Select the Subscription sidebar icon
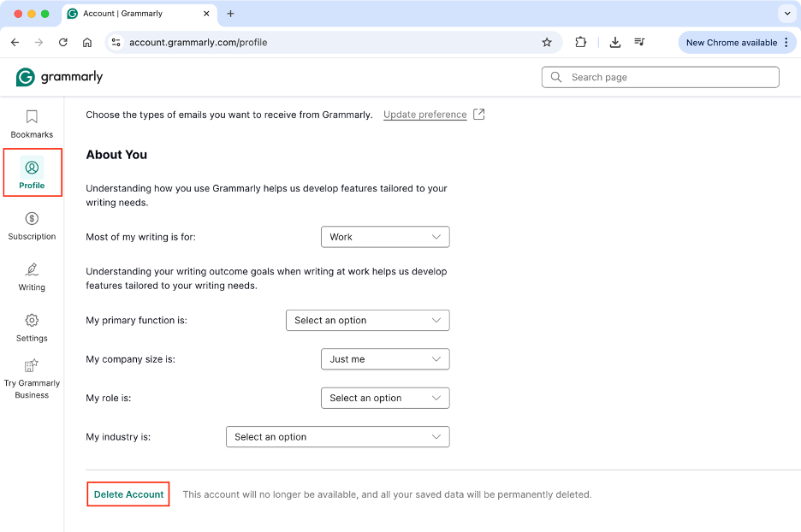The width and height of the screenshot is (801, 532). (32, 225)
